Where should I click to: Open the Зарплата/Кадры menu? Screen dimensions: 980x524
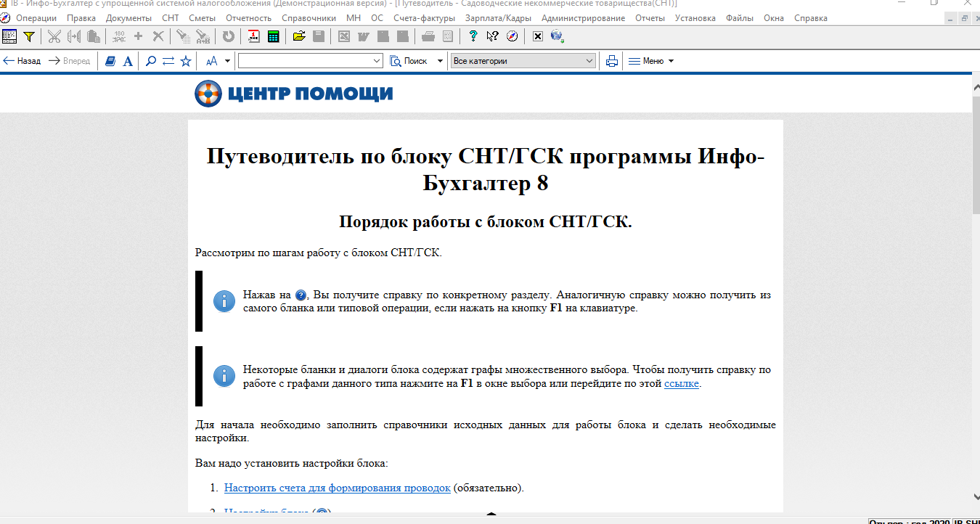[x=499, y=18]
